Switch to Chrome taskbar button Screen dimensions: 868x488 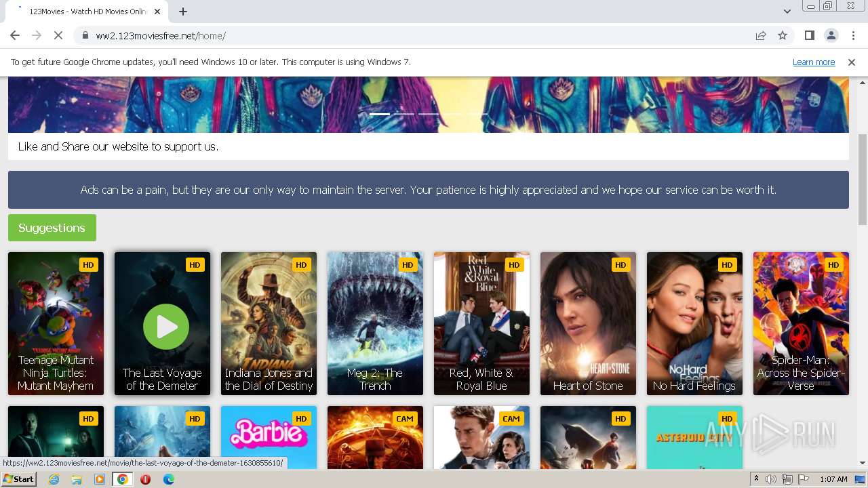[122, 479]
